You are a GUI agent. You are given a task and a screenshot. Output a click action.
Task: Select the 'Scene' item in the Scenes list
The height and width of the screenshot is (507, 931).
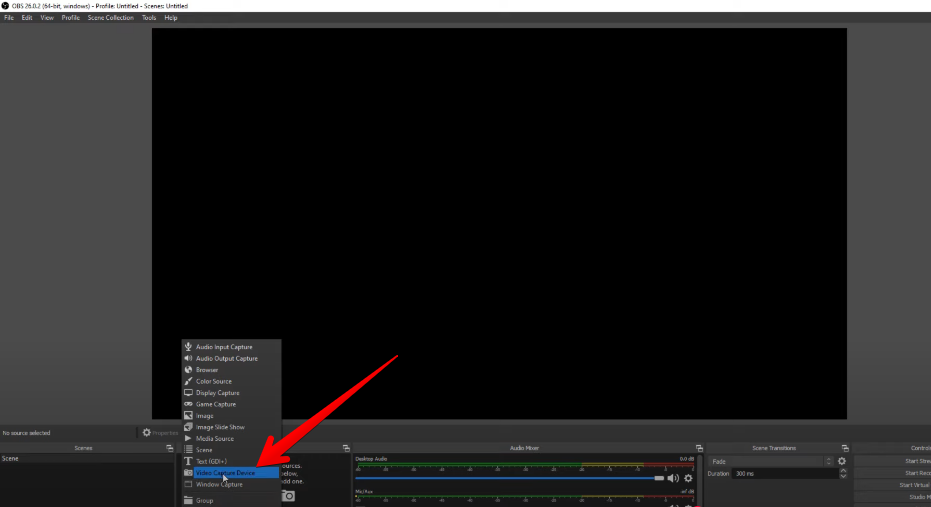[88, 458]
